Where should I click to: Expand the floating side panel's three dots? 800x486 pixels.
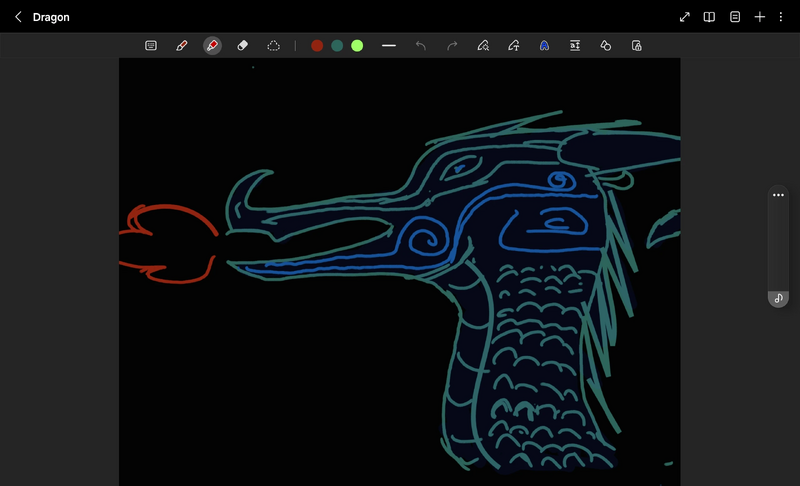coord(778,196)
